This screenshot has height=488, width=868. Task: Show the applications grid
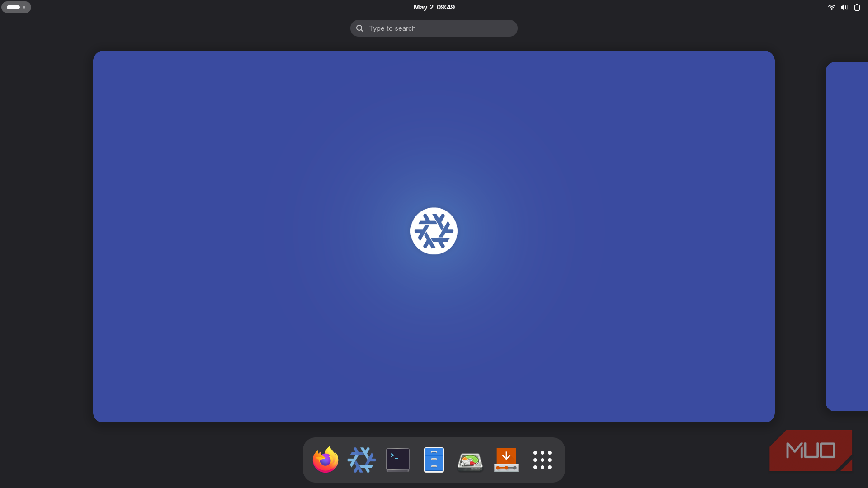[x=542, y=460]
